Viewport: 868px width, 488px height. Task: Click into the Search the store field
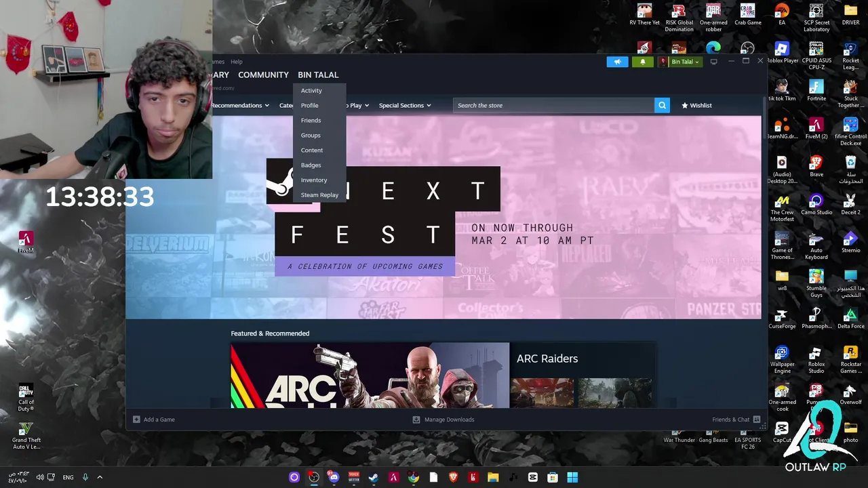[x=553, y=105]
